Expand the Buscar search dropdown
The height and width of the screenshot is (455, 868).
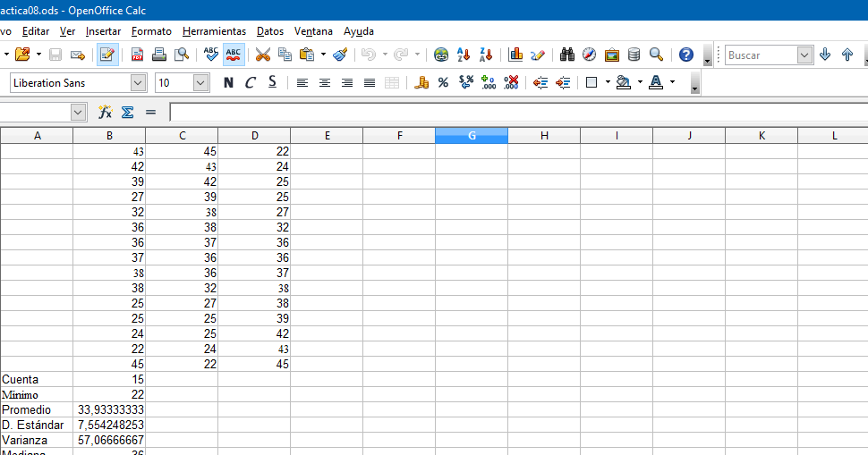(x=804, y=55)
